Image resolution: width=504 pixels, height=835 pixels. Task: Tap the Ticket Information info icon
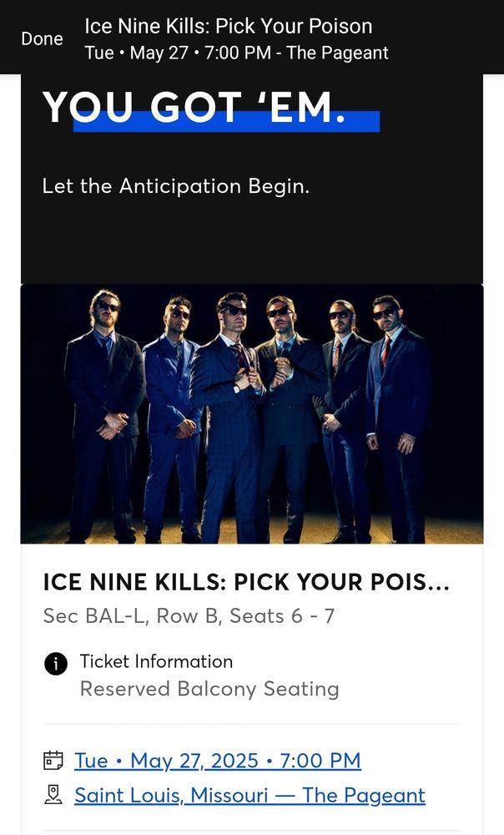55,664
